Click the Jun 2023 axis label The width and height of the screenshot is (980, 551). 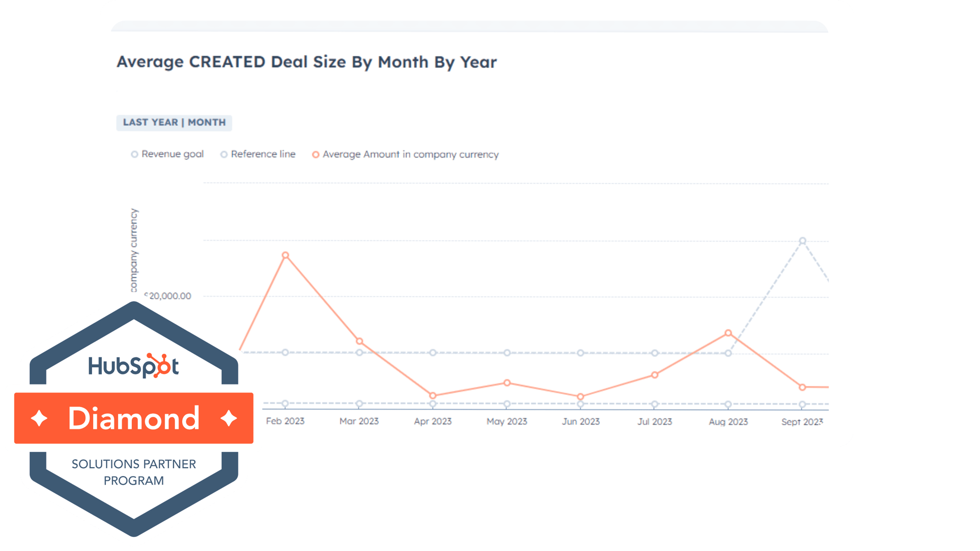(x=581, y=422)
